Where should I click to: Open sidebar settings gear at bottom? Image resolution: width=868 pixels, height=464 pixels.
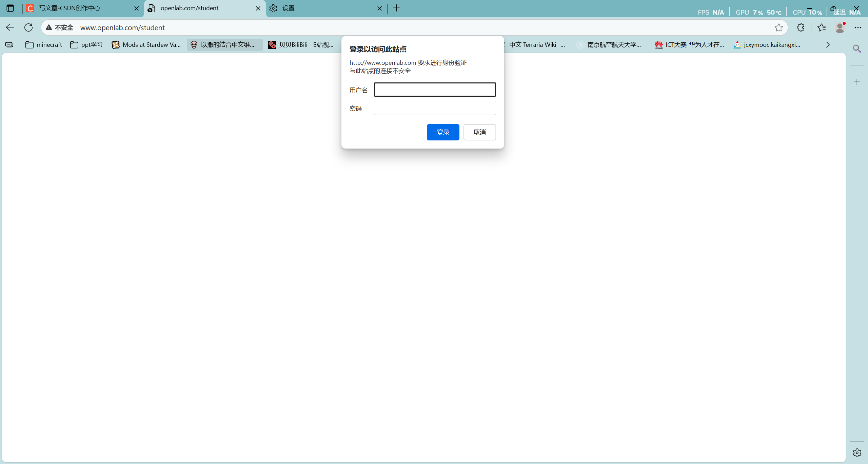[x=857, y=452]
